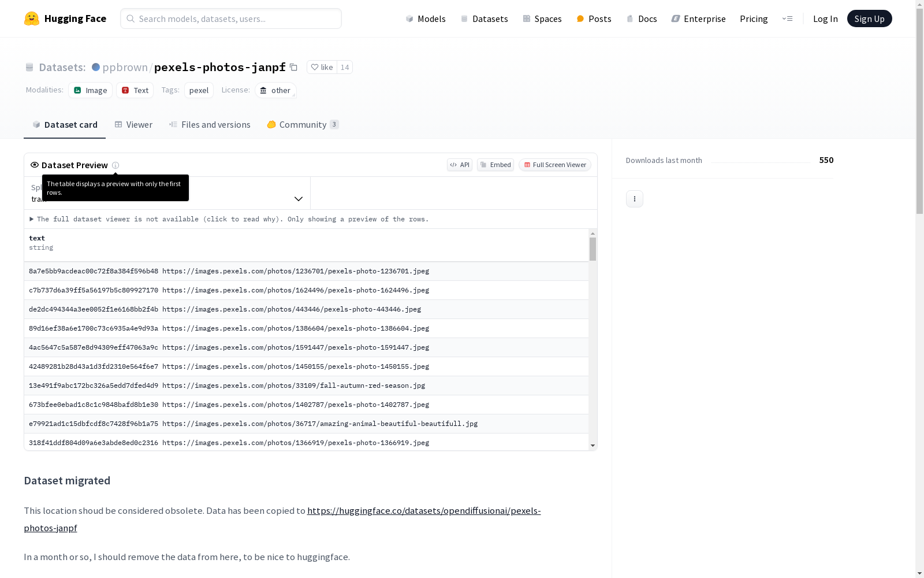Click the table scrollbar down arrow
The image size is (924, 578).
[x=593, y=446]
